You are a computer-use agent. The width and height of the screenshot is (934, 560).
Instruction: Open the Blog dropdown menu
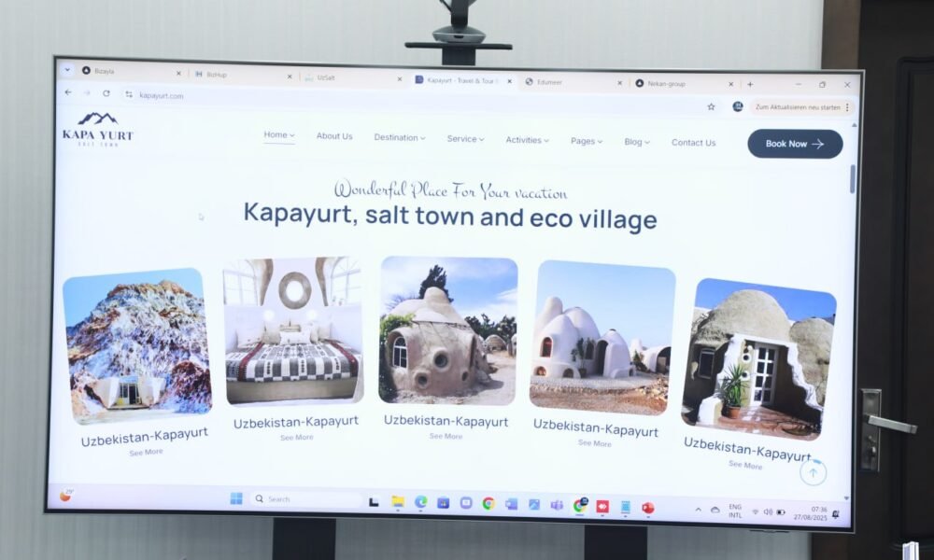point(637,142)
